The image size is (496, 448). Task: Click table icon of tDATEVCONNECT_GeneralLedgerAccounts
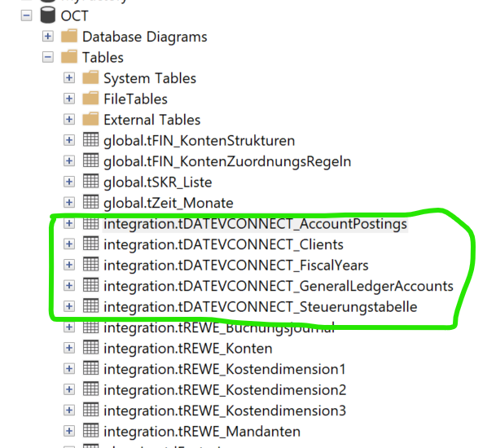tap(90, 285)
